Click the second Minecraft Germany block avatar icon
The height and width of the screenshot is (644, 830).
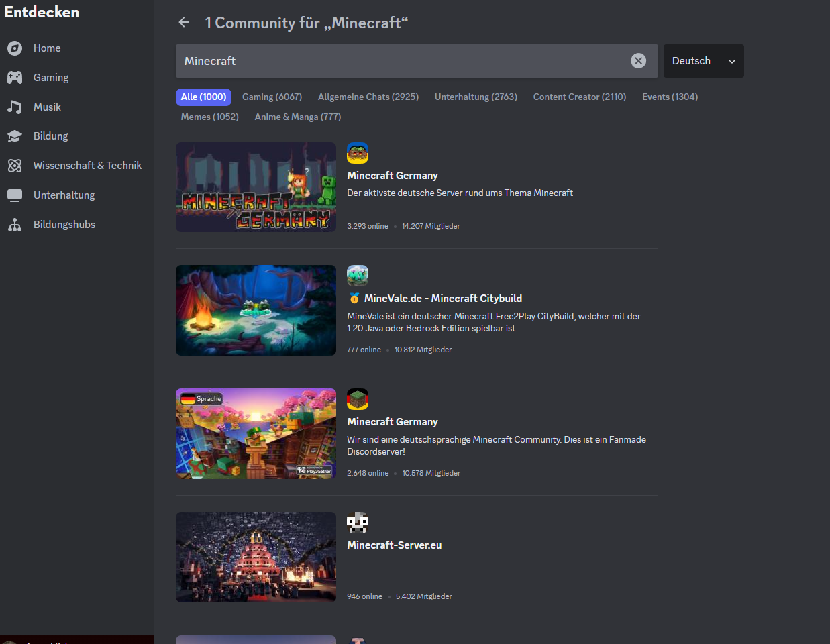(x=358, y=399)
